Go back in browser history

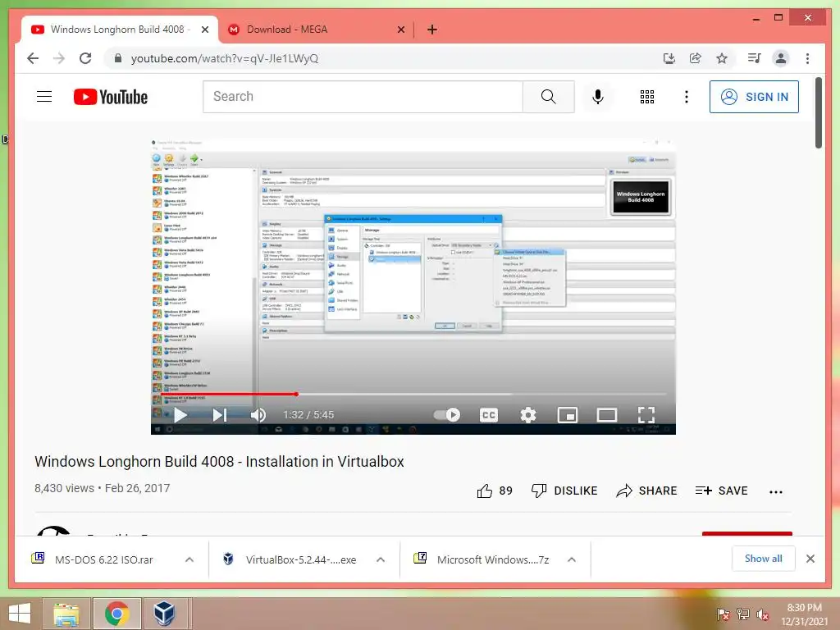(33, 58)
